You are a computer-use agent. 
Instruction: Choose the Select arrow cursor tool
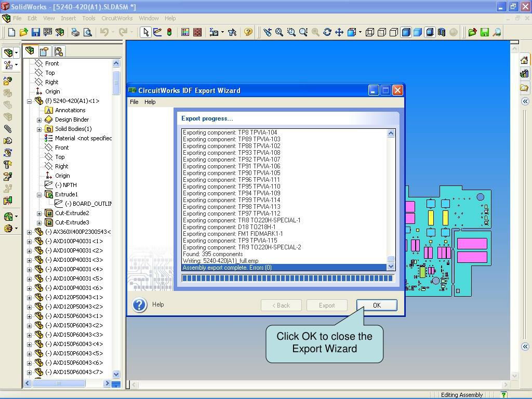[x=146, y=32]
